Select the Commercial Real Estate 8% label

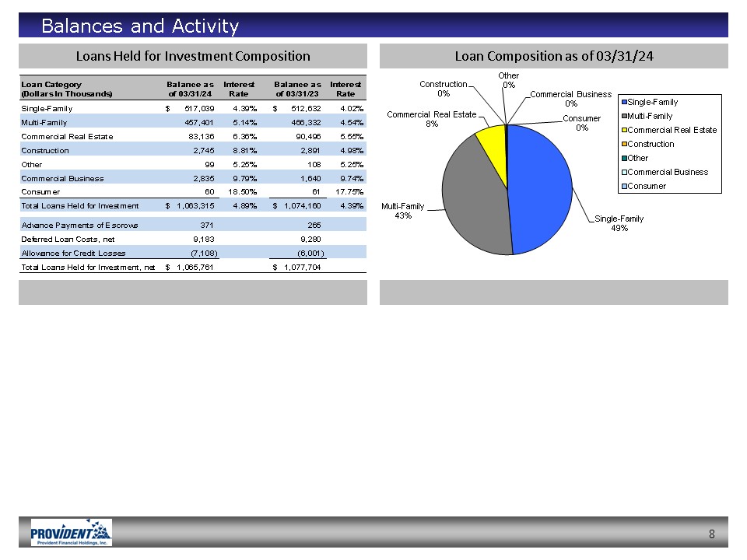coord(431,118)
